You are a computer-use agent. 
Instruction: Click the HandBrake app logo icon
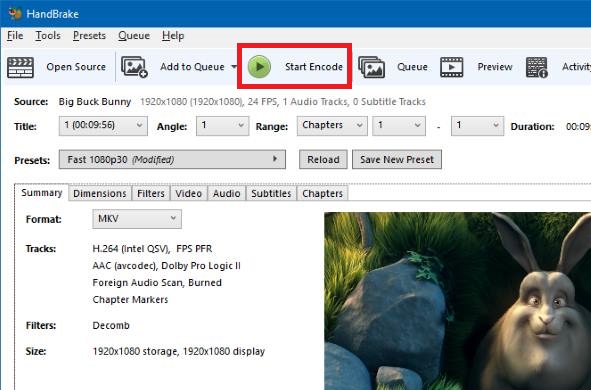[15, 14]
